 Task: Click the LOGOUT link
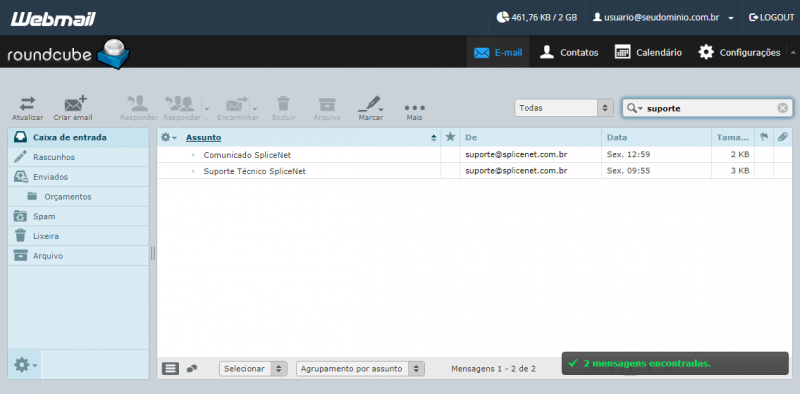[x=771, y=17]
